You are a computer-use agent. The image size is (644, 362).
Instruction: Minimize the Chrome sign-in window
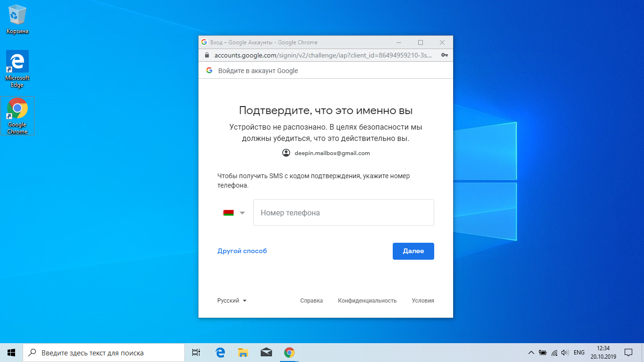click(x=399, y=42)
